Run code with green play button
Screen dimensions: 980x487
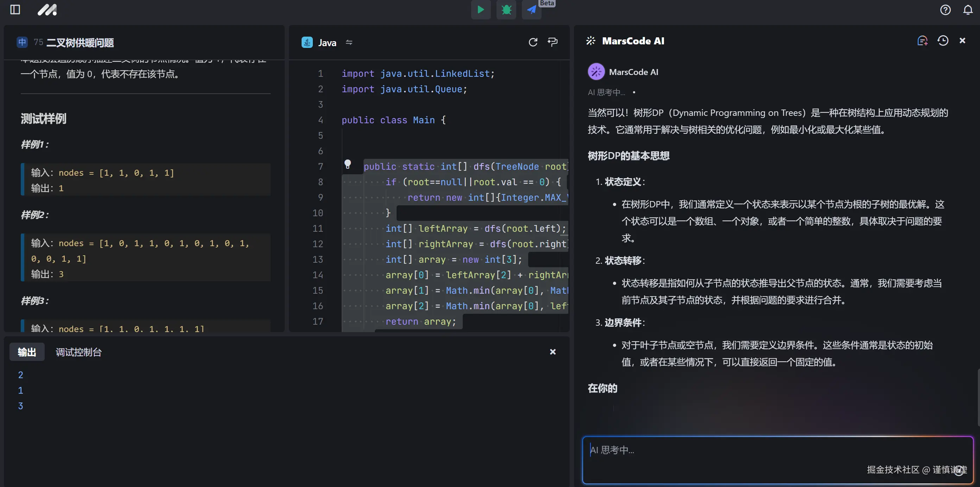pos(480,10)
